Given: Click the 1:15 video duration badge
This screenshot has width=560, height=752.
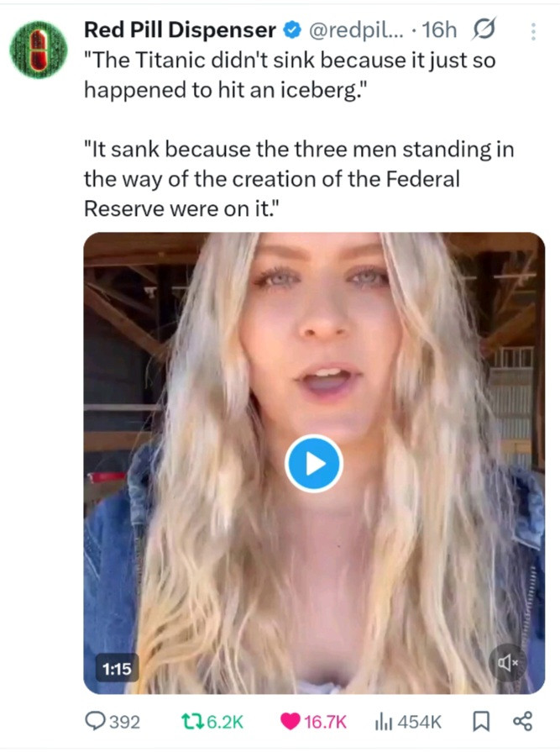Looking at the screenshot, I should (x=118, y=668).
